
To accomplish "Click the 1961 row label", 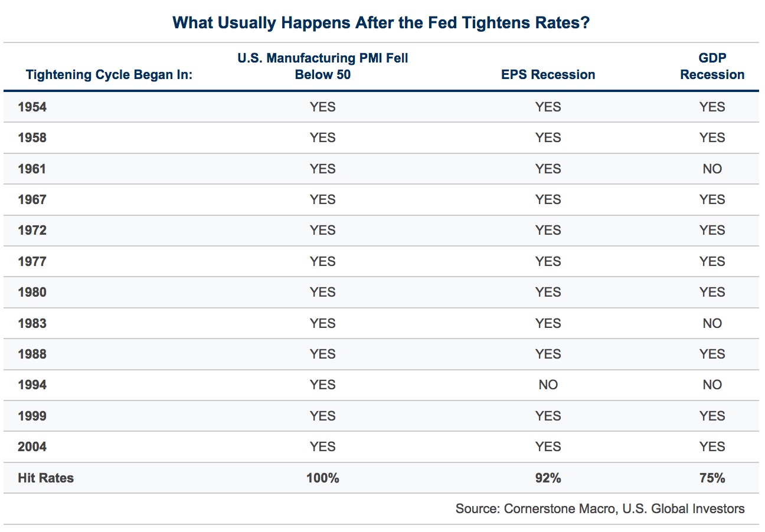I will pyautogui.click(x=32, y=169).
